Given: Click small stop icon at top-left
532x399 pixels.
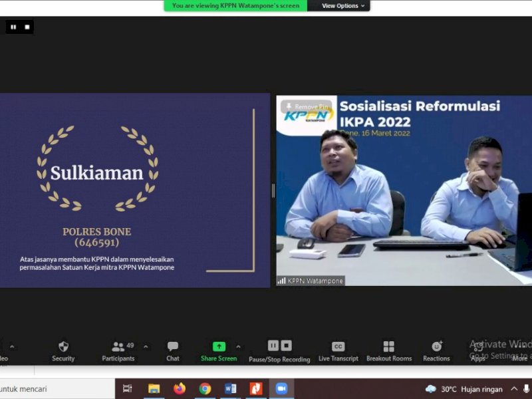Looking at the screenshot, I should click(27, 27).
